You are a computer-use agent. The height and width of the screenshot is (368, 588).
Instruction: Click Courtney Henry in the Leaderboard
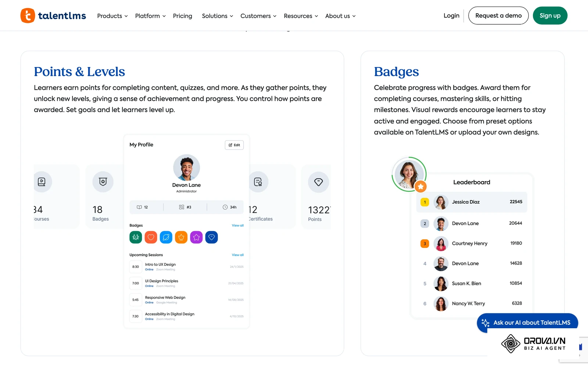(472, 244)
